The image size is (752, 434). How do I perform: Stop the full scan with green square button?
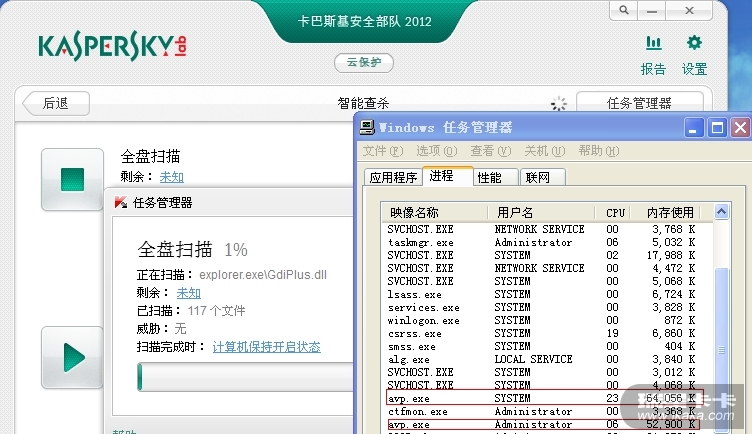coord(72,179)
